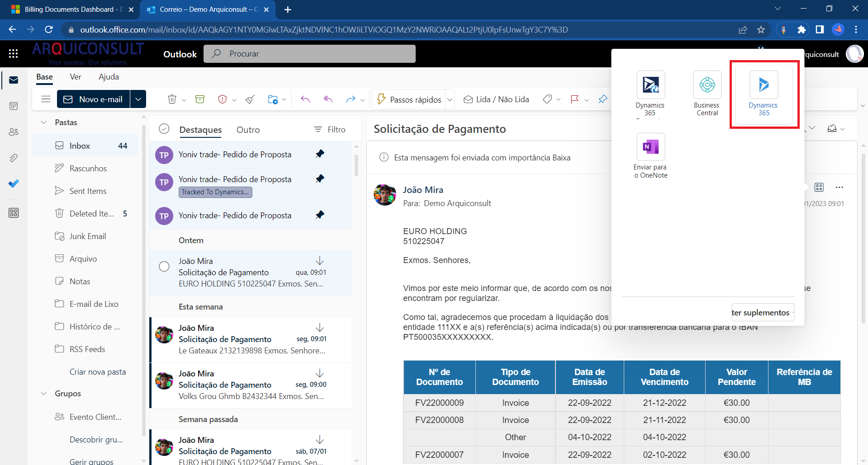Open the Dynamics 365 add-in with envelope icon
868x465 pixels.
[x=650, y=94]
